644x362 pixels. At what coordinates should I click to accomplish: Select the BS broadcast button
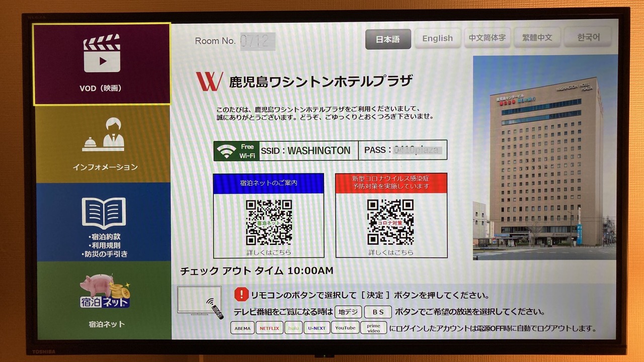tap(378, 312)
